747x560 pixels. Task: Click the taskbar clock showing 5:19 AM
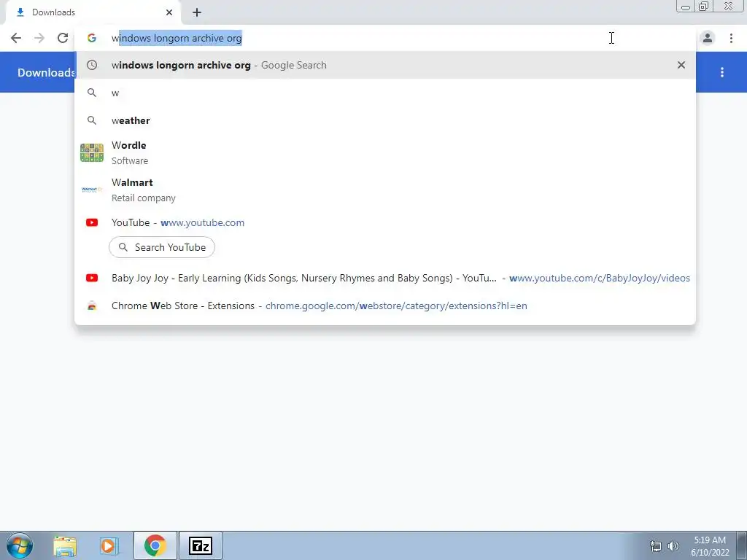710,546
